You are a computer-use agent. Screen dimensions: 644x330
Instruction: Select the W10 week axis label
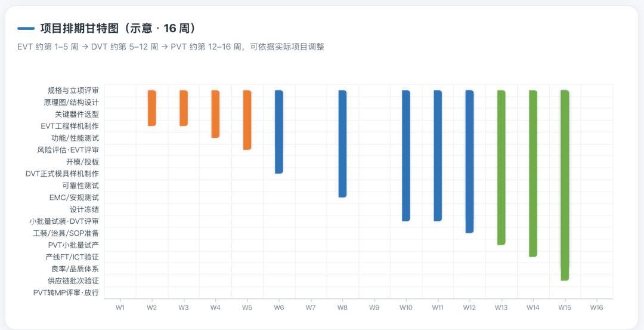tap(406, 307)
